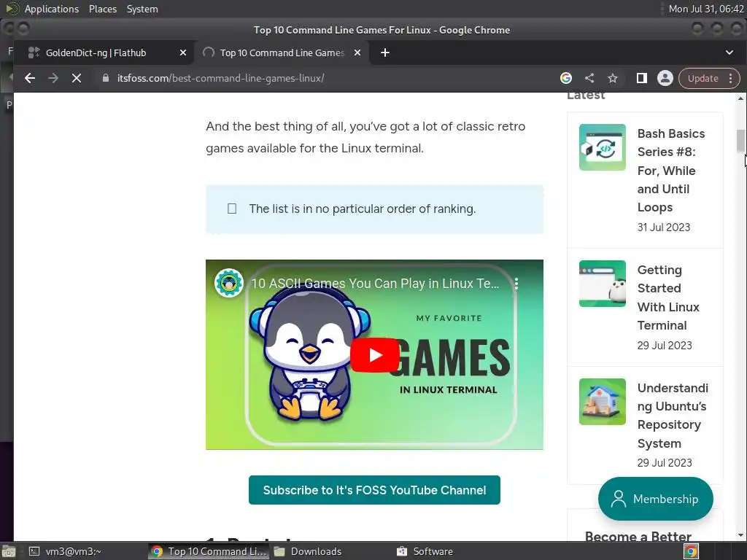Click the note text about ranking order
The width and height of the screenshot is (747, 560).
click(362, 209)
